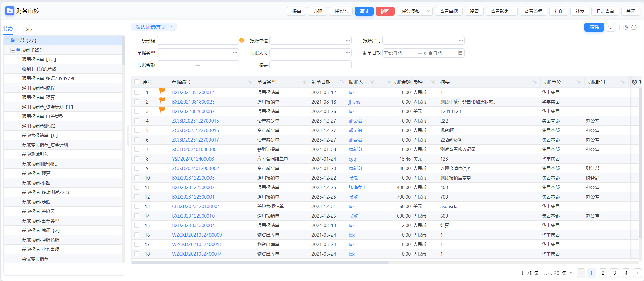Click filter icon in 单据类型 column header
The image size is (644, 281).
click(x=305, y=82)
